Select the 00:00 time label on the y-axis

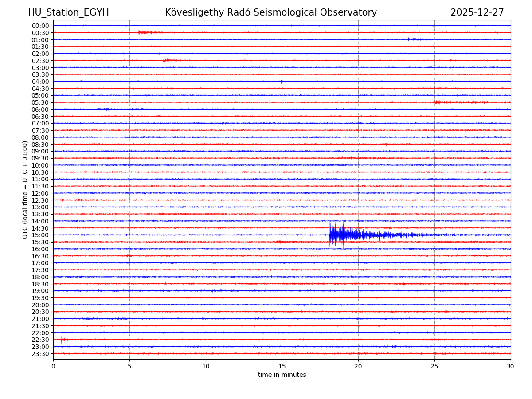coord(40,26)
